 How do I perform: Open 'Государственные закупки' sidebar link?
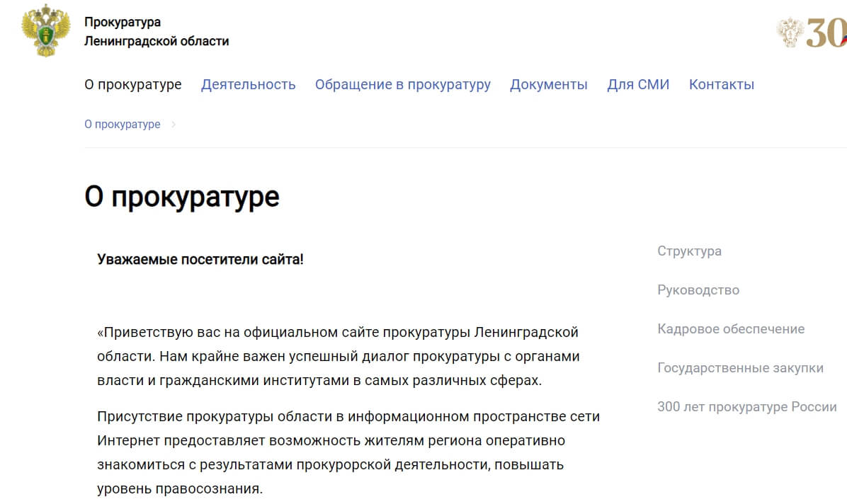coord(741,368)
